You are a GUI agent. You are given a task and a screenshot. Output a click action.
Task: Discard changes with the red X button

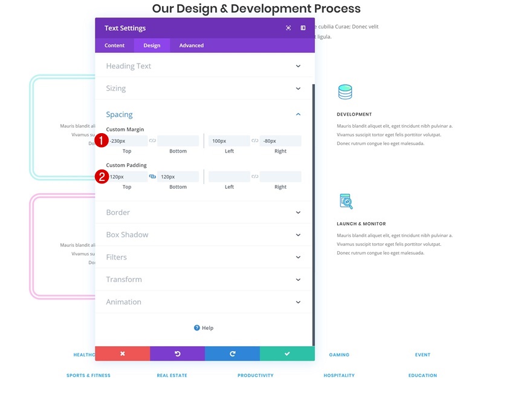(122, 353)
